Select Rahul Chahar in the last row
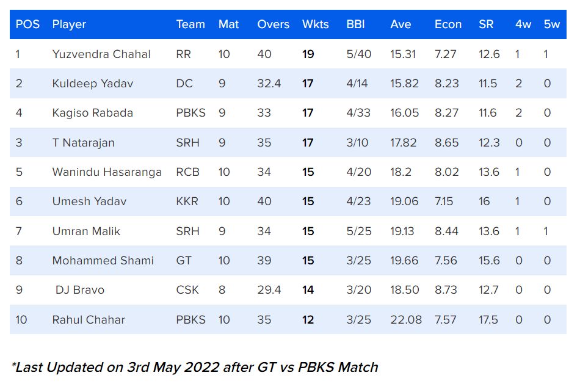Viewport: 580px width, 392px height. click(89, 320)
